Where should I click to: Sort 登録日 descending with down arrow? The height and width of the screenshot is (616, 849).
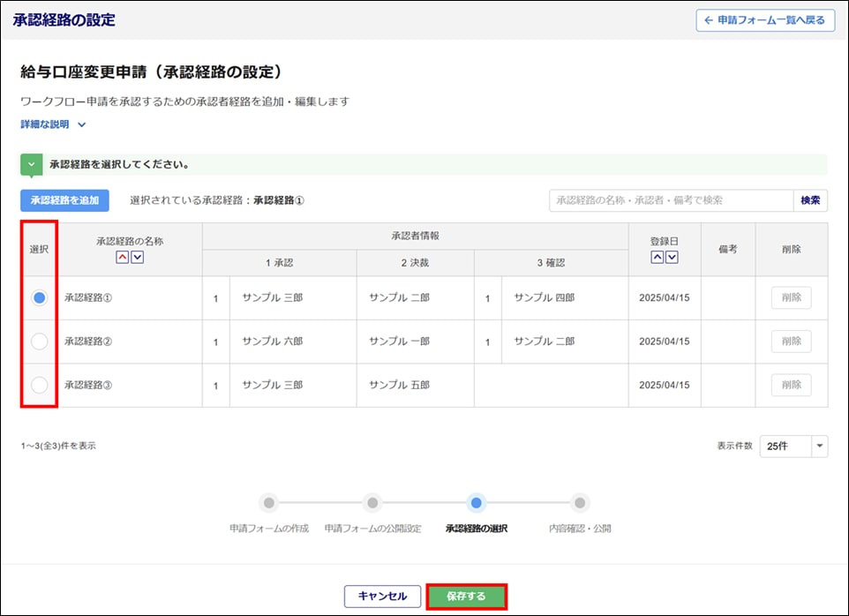pos(672,257)
